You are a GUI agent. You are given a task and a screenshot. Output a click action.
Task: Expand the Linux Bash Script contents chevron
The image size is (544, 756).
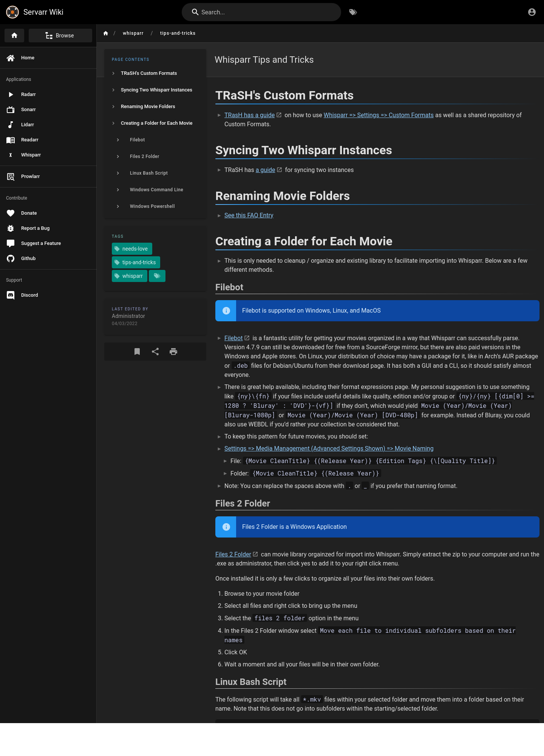click(x=118, y=173)
